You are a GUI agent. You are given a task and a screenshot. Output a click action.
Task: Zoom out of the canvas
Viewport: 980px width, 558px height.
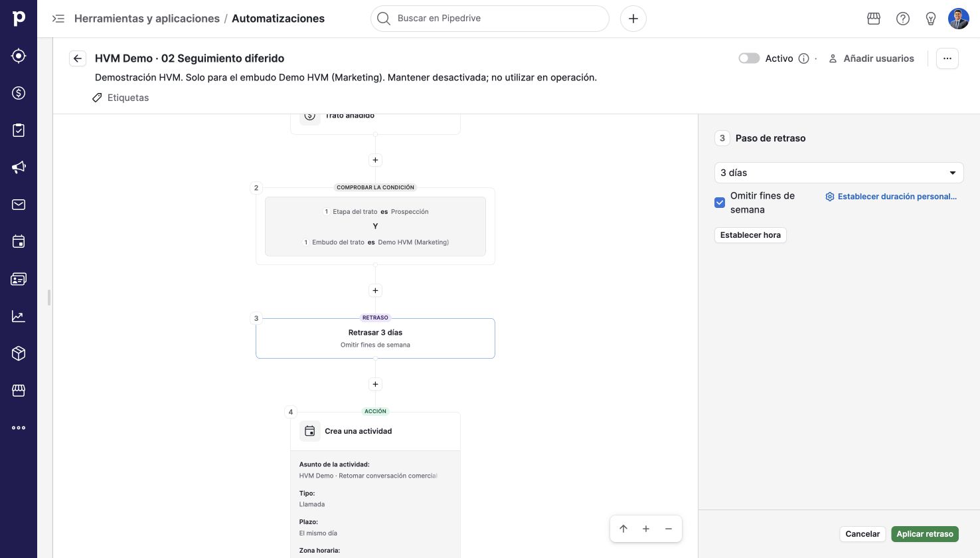click(669, 529)
